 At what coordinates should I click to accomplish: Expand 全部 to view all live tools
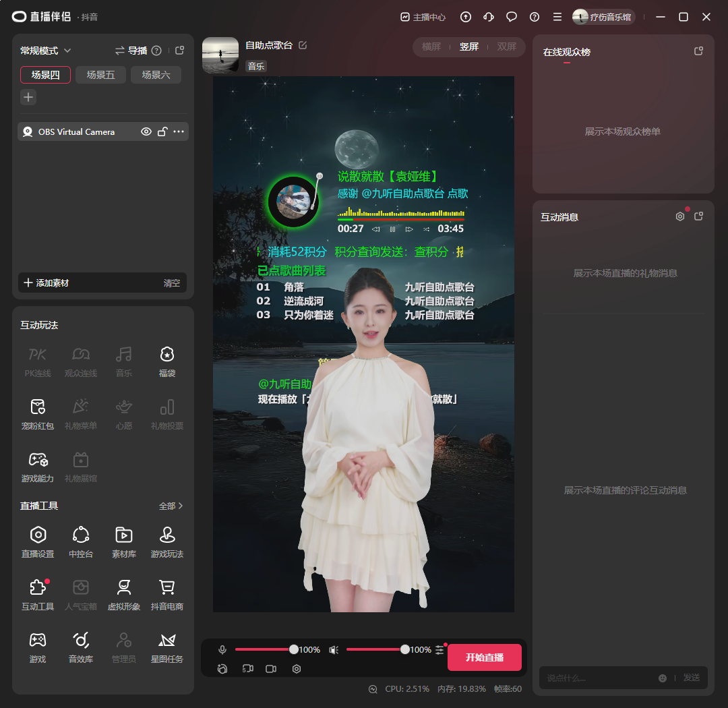tap(171, 506)
